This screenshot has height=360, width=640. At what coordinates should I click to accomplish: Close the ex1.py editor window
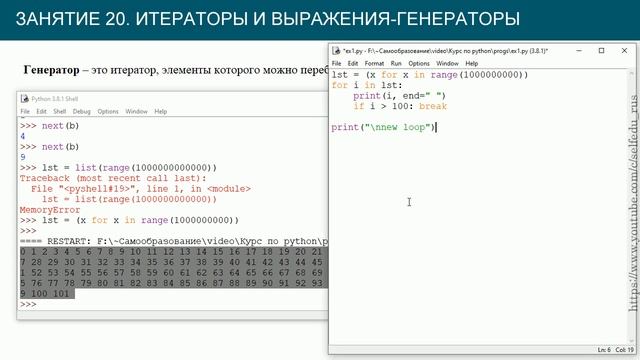[x=624, y=51]
